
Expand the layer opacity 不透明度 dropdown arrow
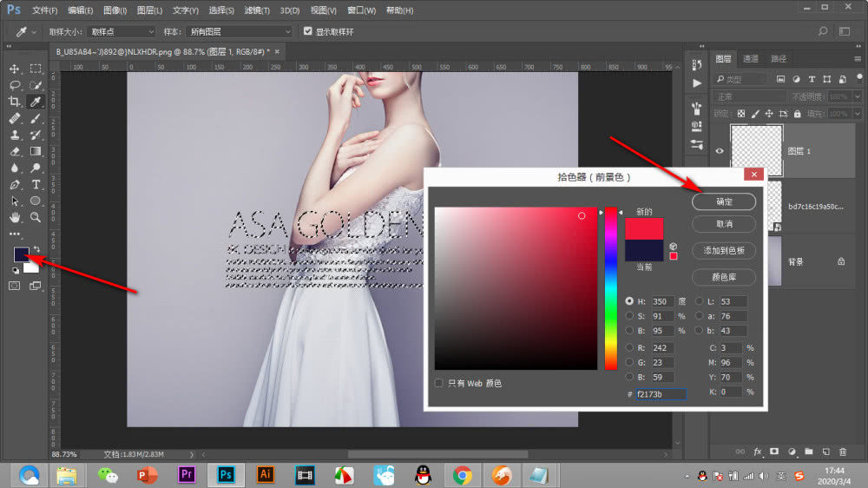click(x=856, y=96)
